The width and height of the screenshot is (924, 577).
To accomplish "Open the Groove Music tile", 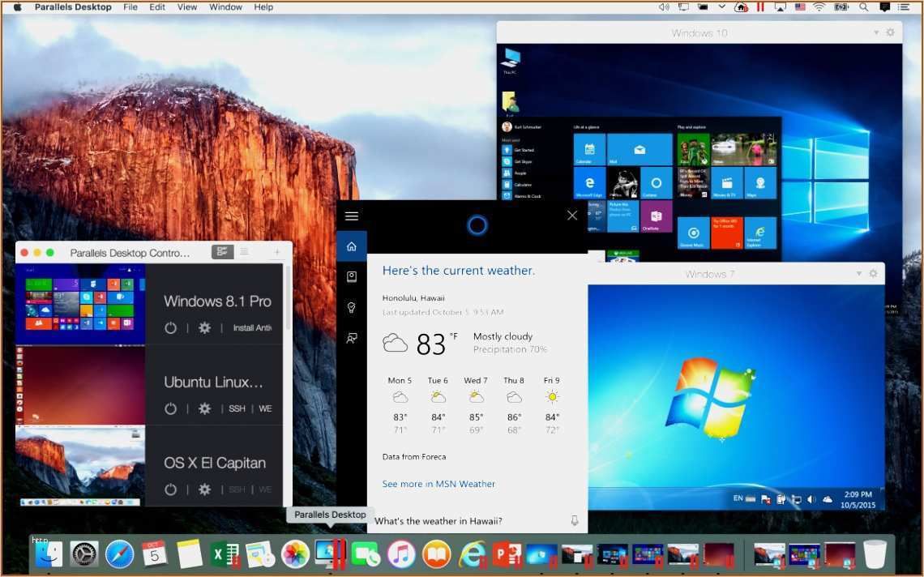I will pyautogui.click(x=693, y=233).
